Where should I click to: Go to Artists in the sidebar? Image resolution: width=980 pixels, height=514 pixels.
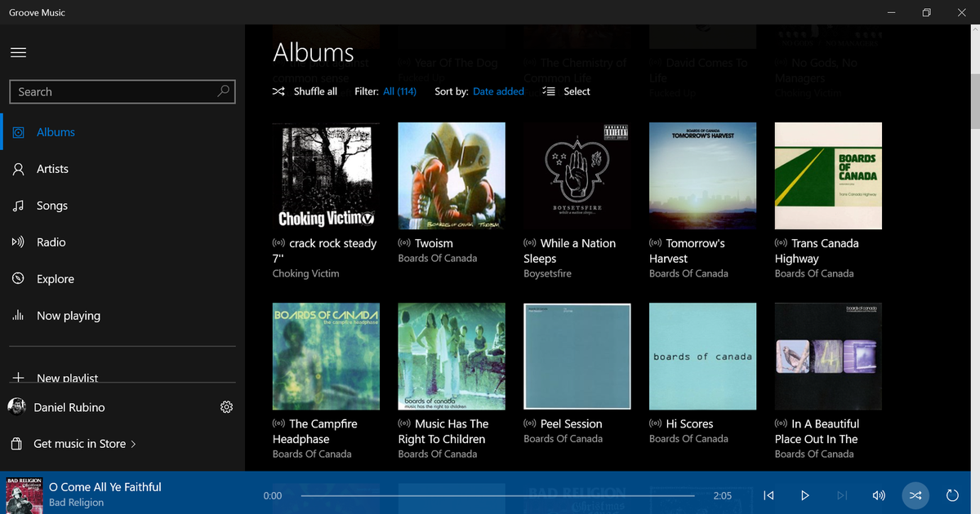[52, 169]
